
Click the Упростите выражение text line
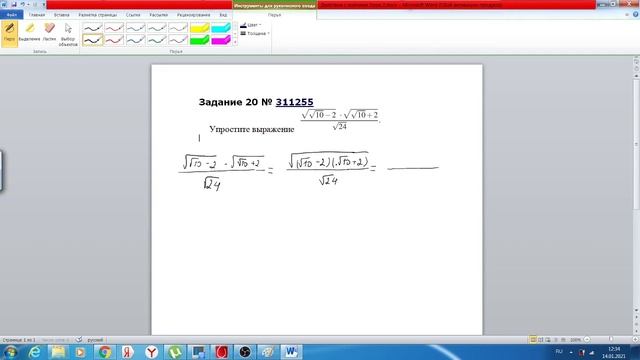pos(251,129)
